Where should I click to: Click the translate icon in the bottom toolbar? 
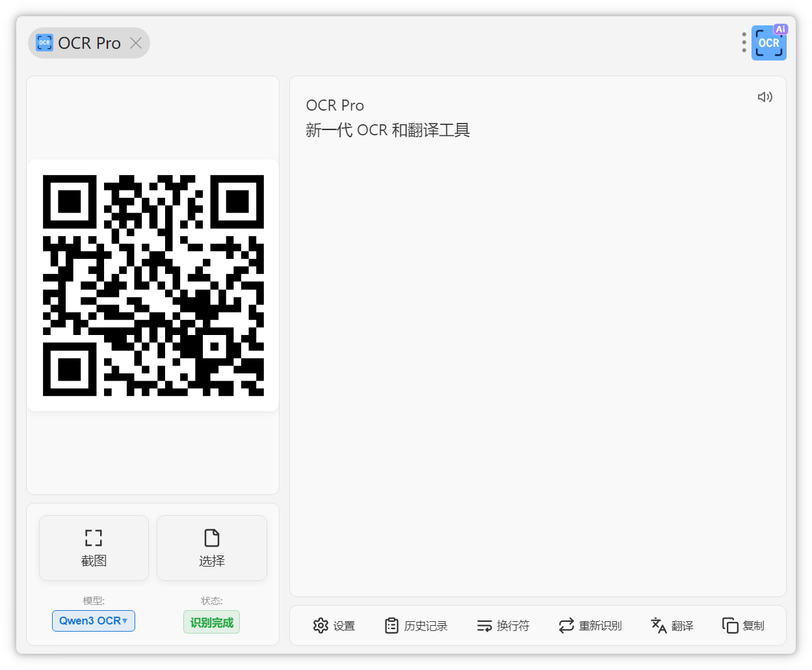pos(659,626)
